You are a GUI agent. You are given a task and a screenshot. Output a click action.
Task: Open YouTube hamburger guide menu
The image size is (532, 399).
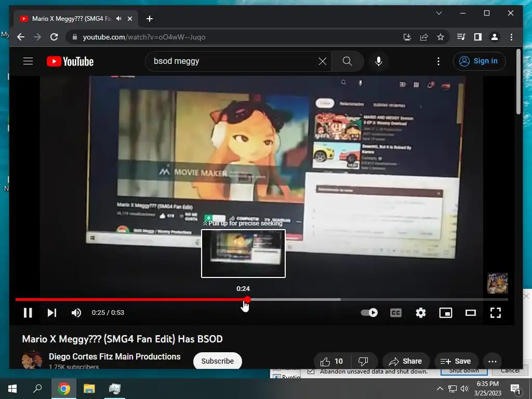pyautogui.click(x=28, y=61)
